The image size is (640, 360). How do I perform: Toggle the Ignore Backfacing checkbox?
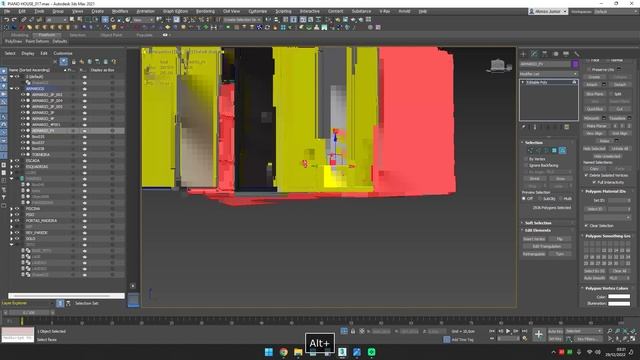pos(526,165)
